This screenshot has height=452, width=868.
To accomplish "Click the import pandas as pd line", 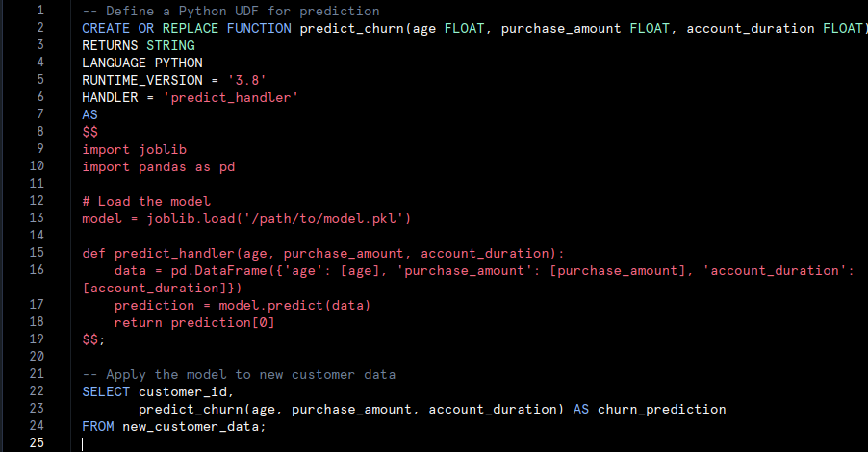I will tap(159, 166).
